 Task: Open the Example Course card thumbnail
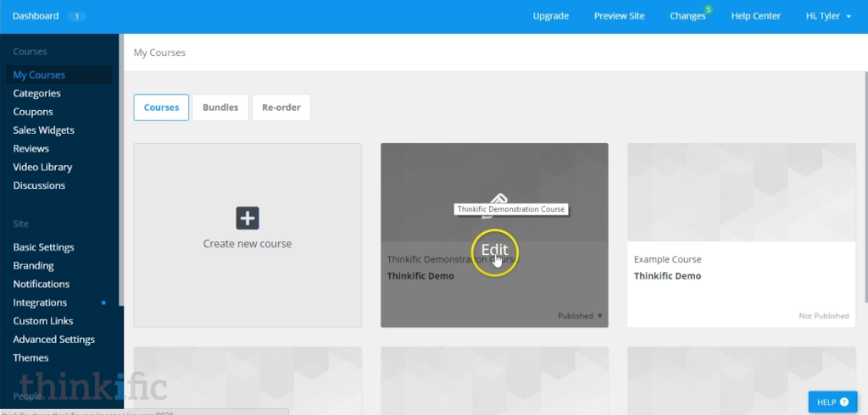tap(741, 192)
